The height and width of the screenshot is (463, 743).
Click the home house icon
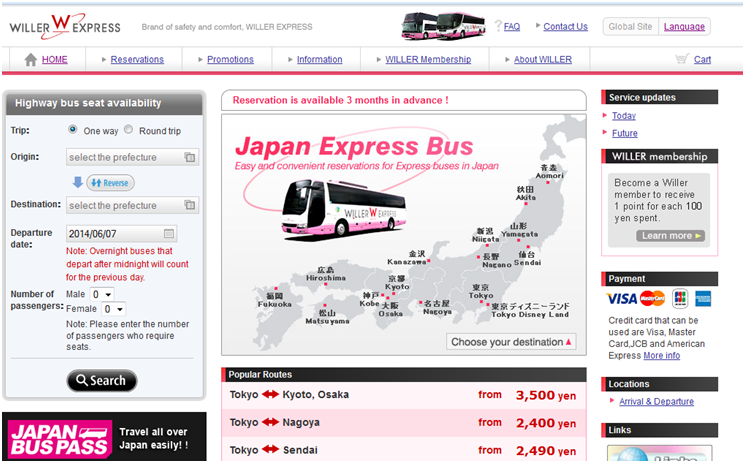30,60
